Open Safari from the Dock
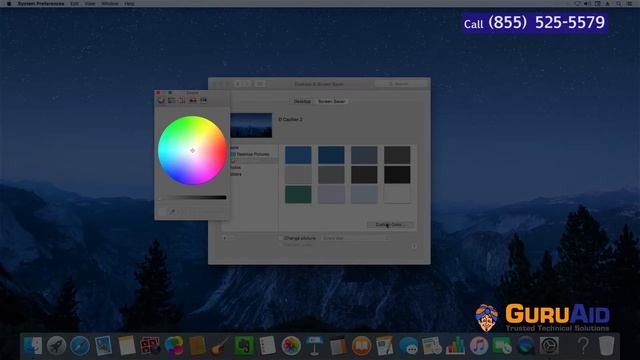Screen dimensions: 640x360 pyautogui.click(x=80, y=346)
